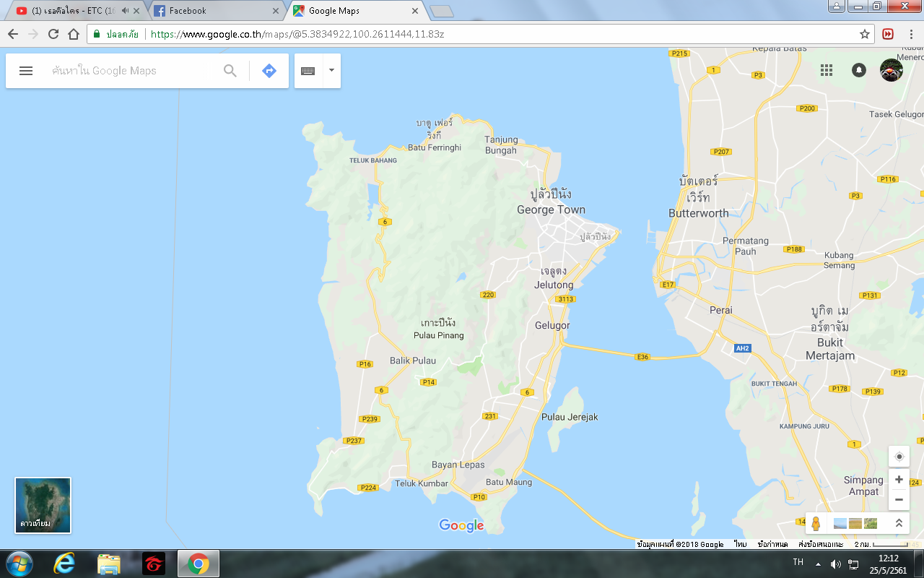Show hidden tray icons arrow
This screenshot has height=578, width=924.
click(818, 564)
